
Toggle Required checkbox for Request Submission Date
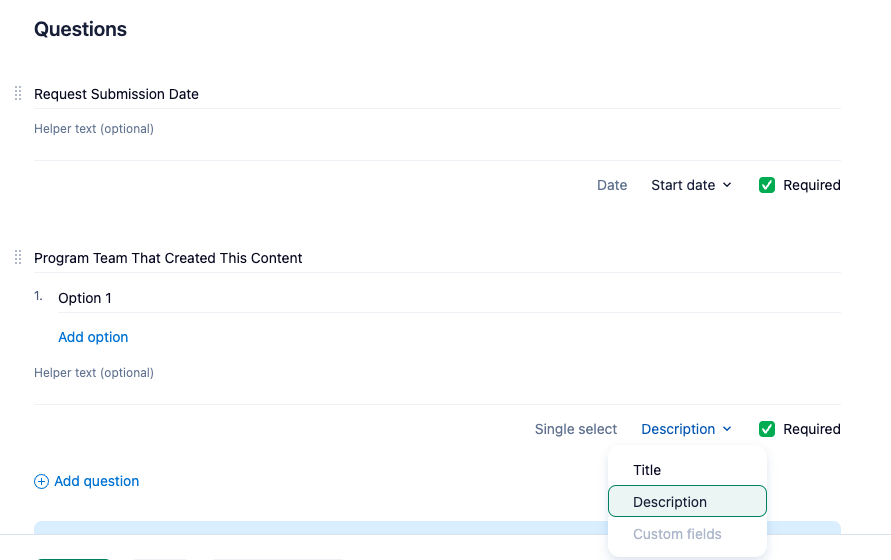[767, 185]
